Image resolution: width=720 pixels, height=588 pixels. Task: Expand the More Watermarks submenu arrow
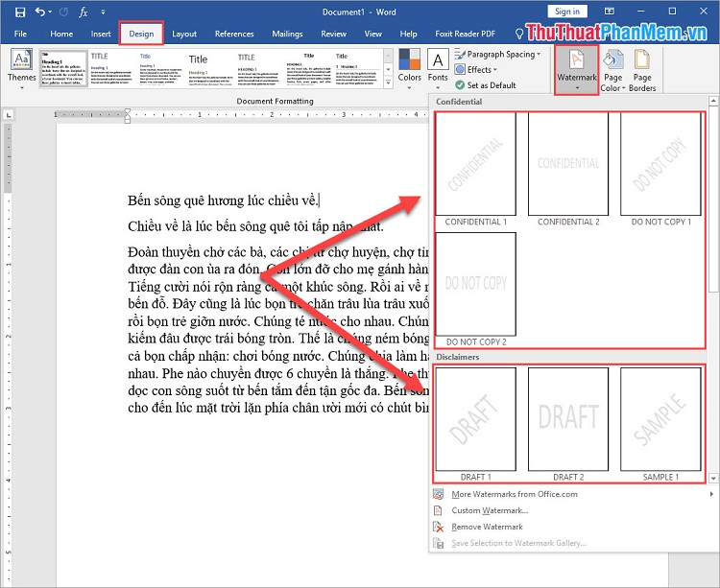(711, 494)
